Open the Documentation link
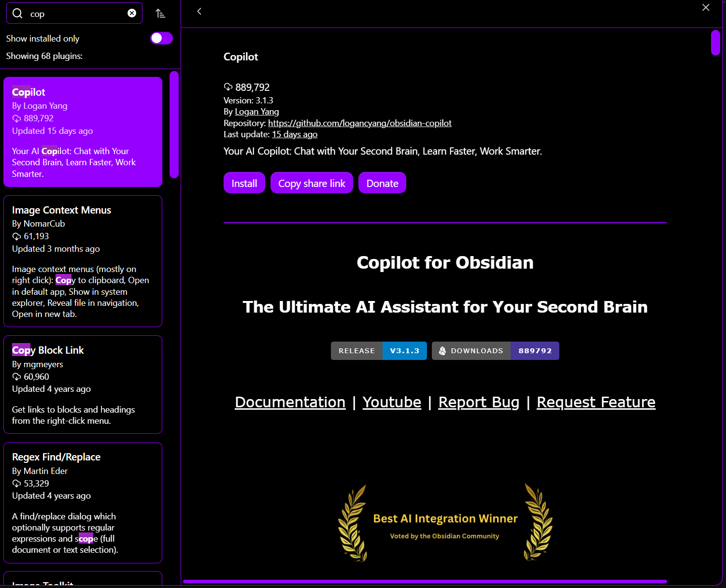This screenshot has width=726, height=588. 290,402
